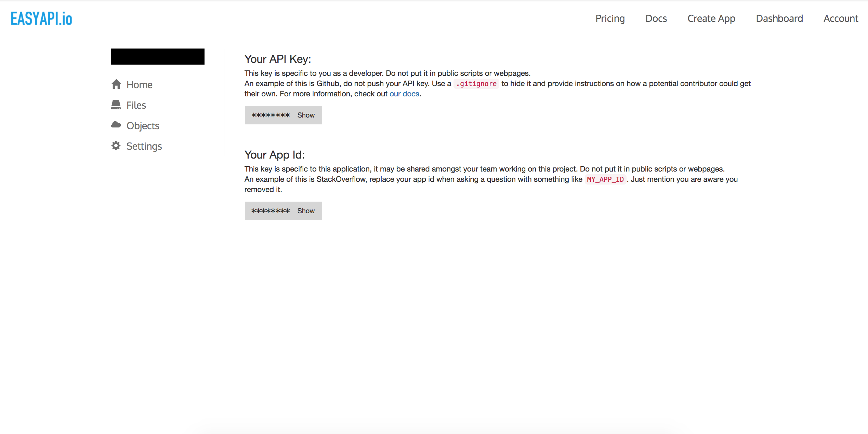
Task: Open the Account menu item
Action: [x=841, y=18]
